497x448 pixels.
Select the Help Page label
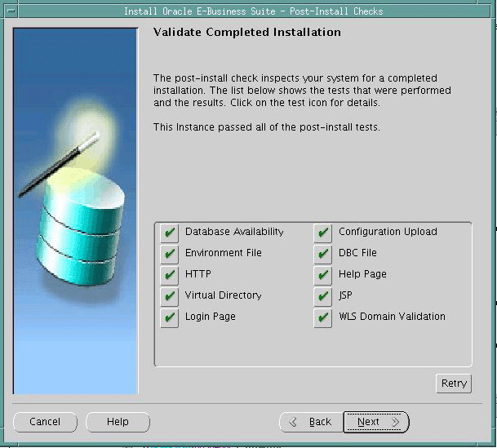(x=362, y=274)
